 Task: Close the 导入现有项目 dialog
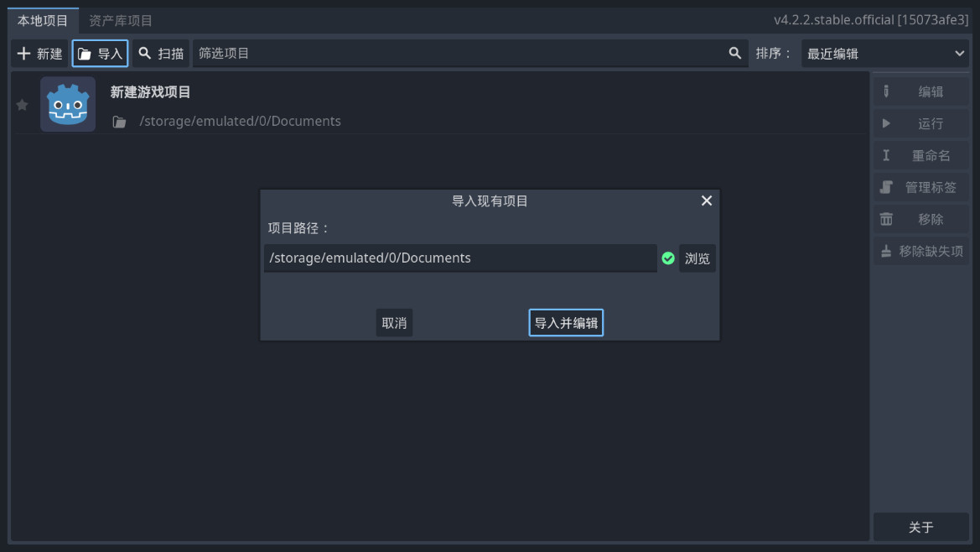click(x=706, y=200)
